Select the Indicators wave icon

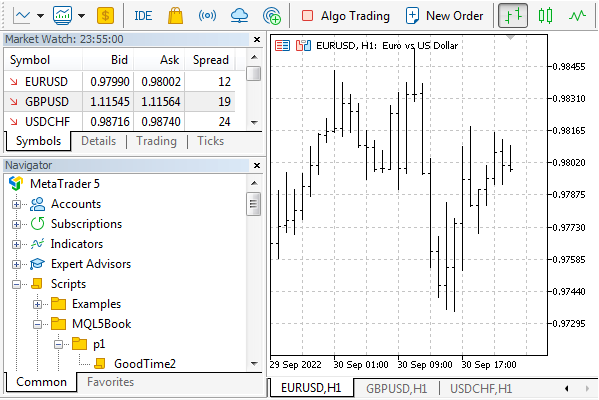(x=37, y=244)
